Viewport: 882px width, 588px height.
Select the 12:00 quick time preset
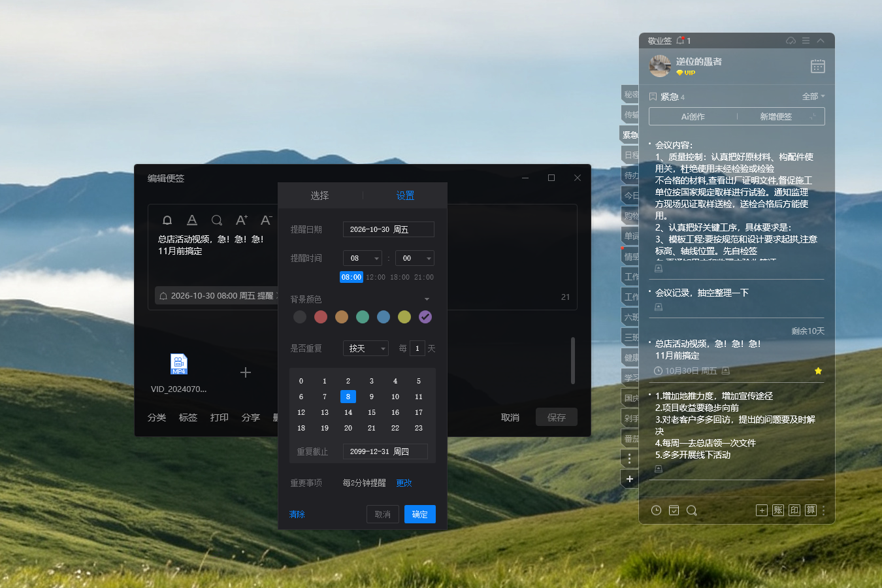click(376, 277)
